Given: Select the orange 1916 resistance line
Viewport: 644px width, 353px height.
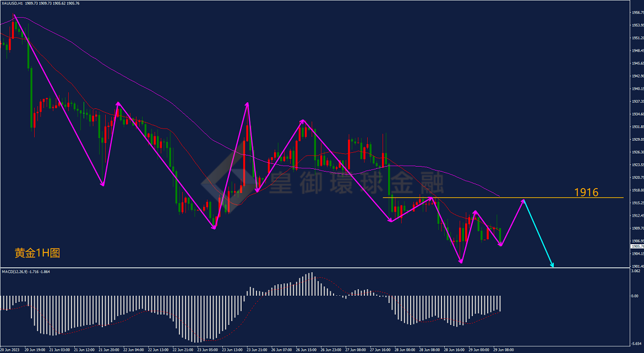Looking at the screenshot, I should (503, 198).
